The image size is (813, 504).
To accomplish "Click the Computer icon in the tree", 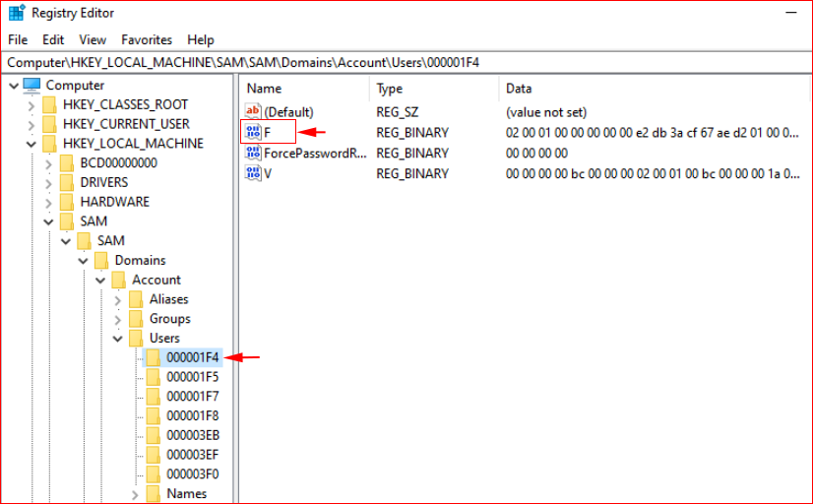I will pos(32,85).
